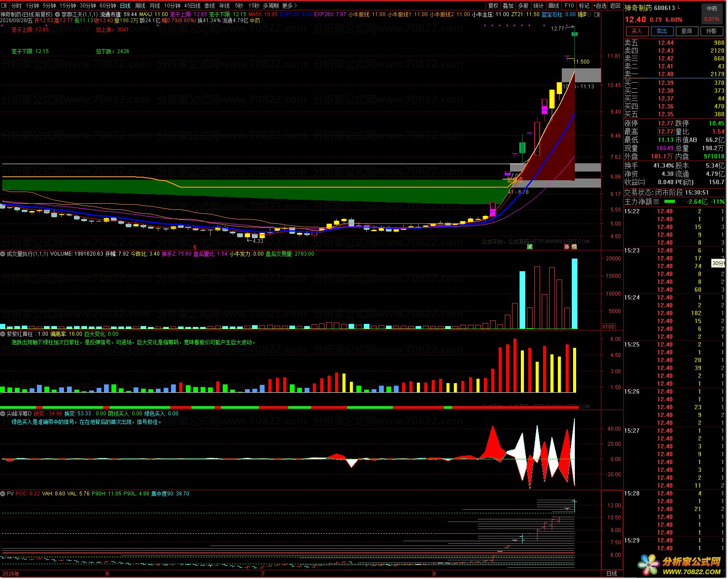
Task: Click the 笼子上限: 12.65 chart label
Action: pyautogui.click(x=30, y=30)
